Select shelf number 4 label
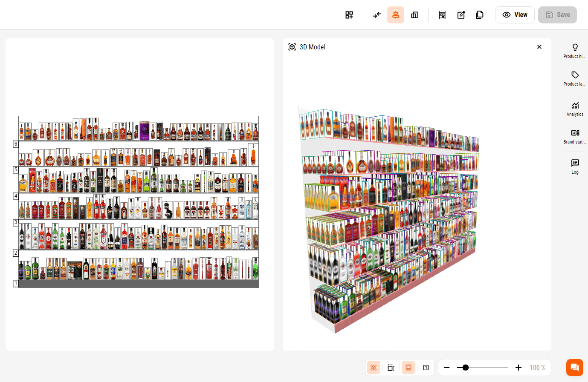Viewport: 588px width, 382px height. (16, 196)
